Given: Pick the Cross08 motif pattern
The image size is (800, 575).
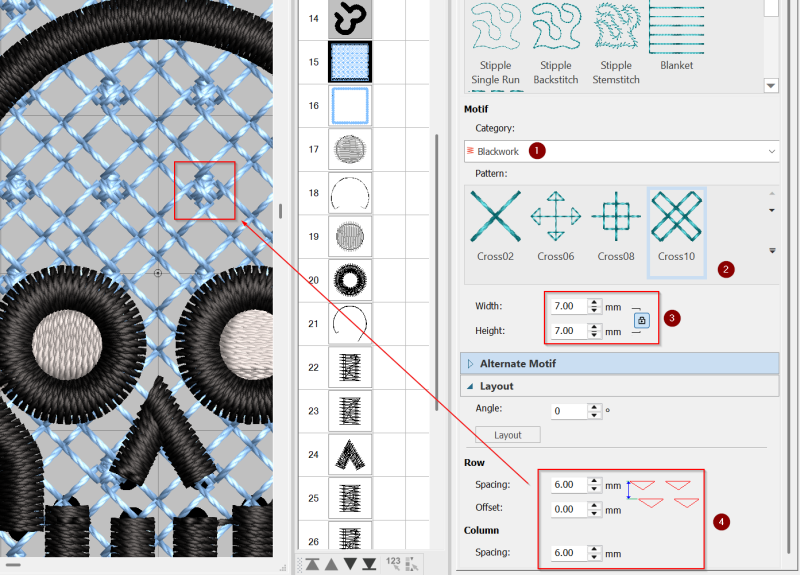Looking at the screenshot, I should pos(616,226).
